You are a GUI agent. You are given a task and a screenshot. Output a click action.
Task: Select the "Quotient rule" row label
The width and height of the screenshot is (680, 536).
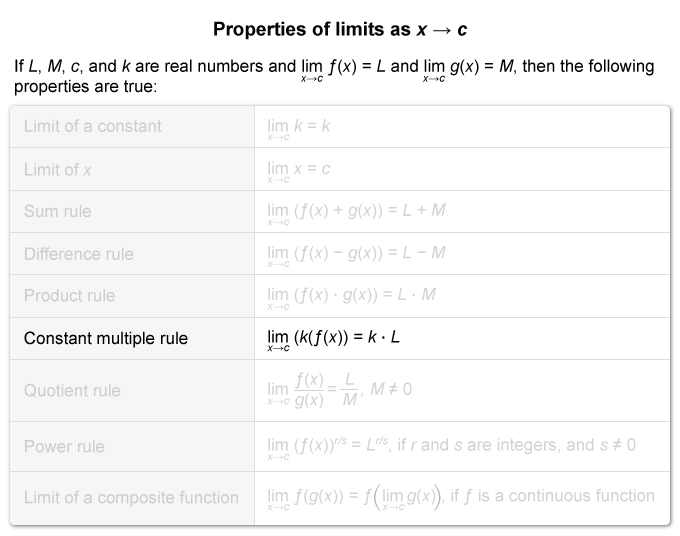72,391
